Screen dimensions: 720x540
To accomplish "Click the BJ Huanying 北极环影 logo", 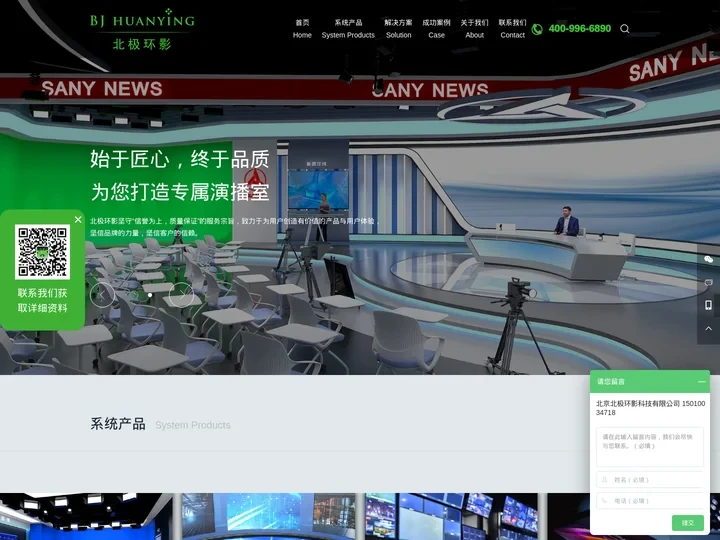I will point(142,29).
